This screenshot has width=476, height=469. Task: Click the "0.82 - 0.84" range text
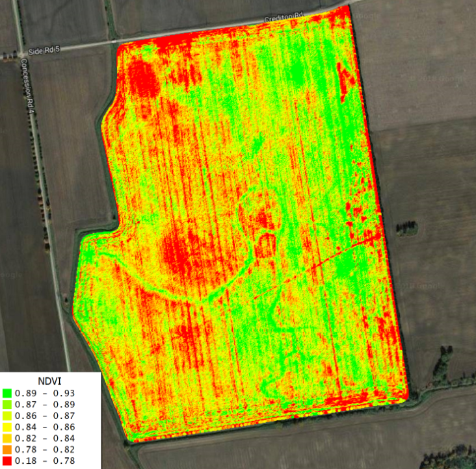click(44, 438)
